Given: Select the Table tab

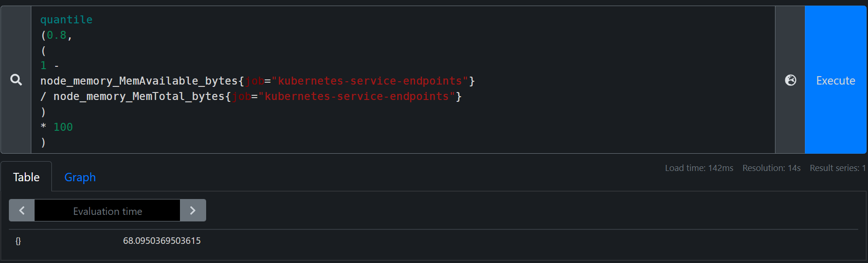Looking at the screenshot, I should [x=26, y=178].
